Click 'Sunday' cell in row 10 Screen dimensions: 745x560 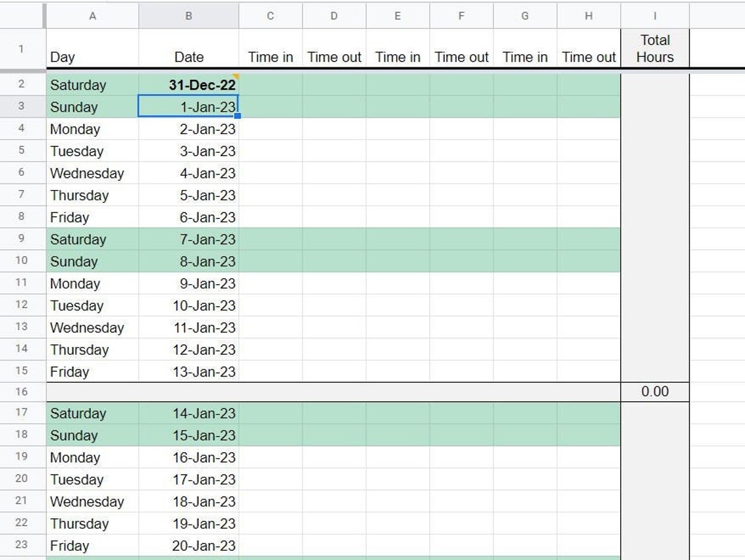point(93,261)
